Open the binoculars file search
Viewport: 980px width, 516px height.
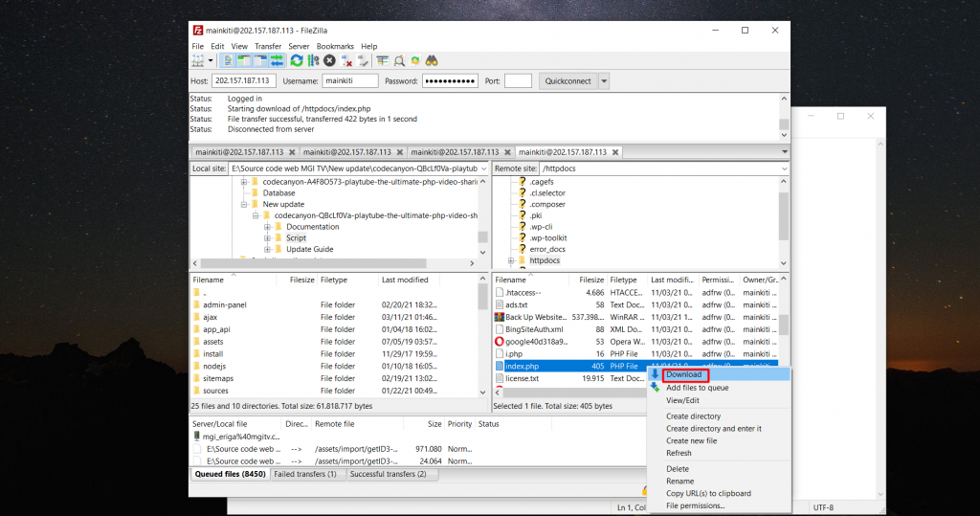pyautogui.click(x=432, y=60)
